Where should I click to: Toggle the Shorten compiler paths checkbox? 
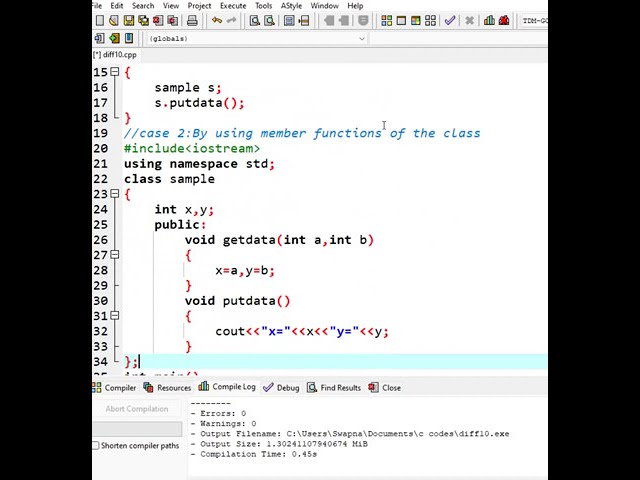pos(96,445)
